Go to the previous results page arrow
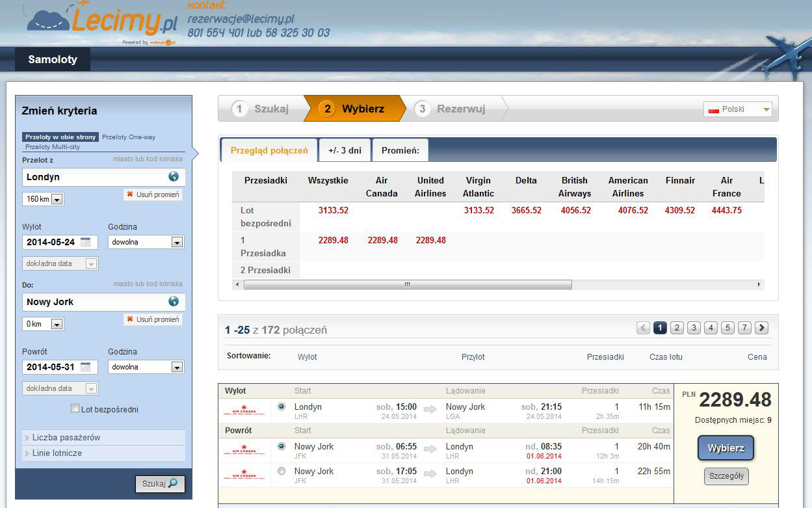 [643, 328]
